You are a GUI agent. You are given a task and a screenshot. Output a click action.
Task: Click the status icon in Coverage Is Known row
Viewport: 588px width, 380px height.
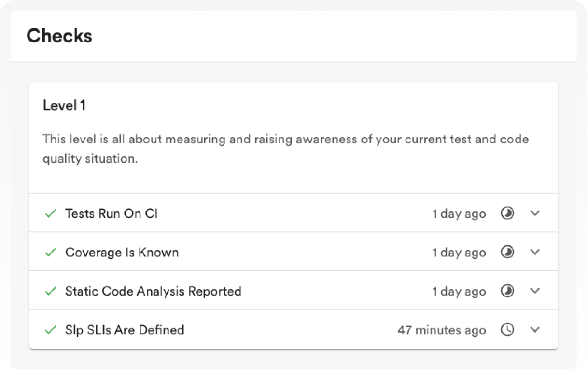[x=507, y=252]
